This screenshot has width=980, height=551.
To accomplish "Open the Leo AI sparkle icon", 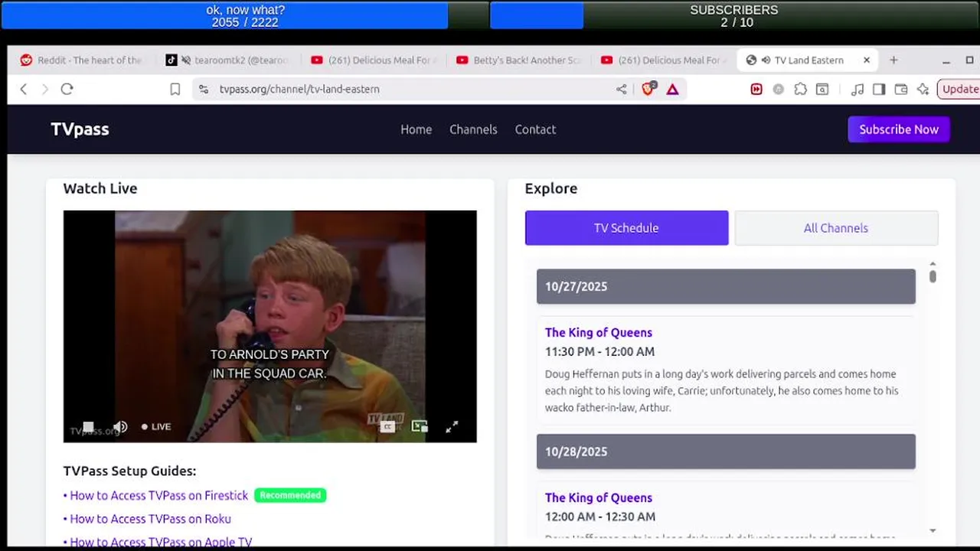I will tap(923, 89).
